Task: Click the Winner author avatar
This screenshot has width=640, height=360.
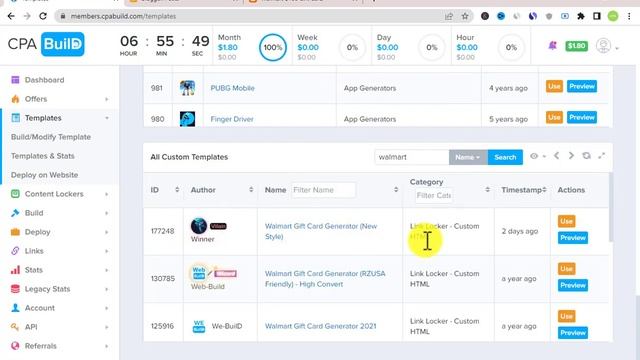Action: pyautogui.click(x=199, y=226)
